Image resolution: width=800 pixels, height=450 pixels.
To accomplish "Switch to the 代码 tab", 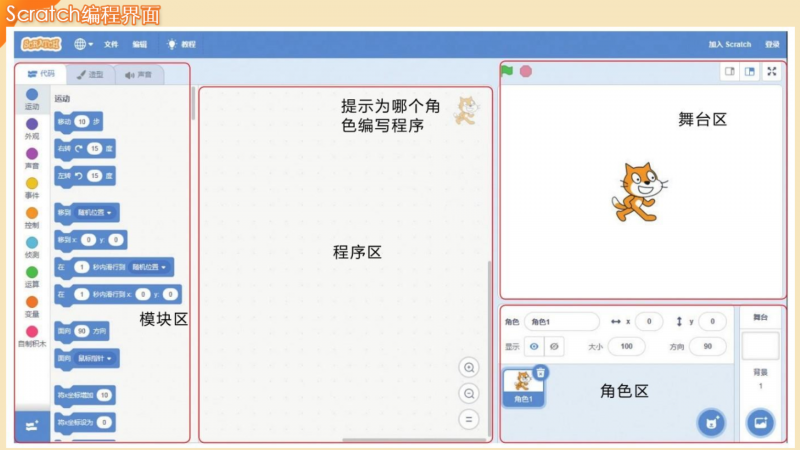I will tap(41, 74).
